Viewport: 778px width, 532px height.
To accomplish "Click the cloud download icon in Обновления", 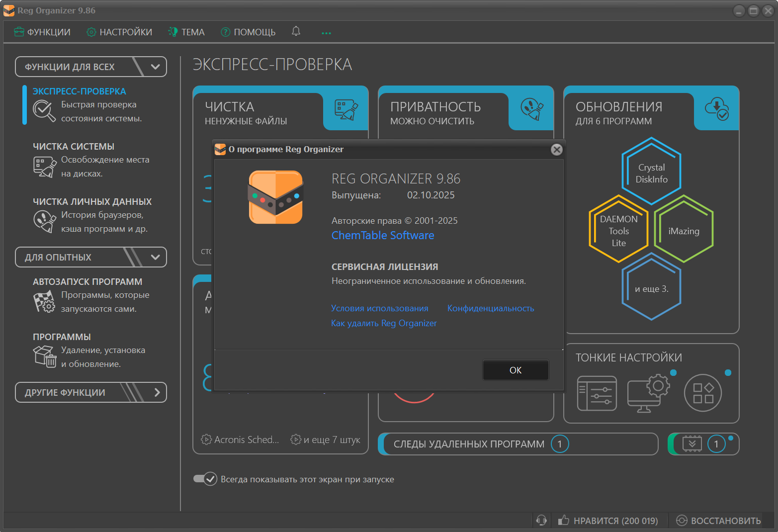I will coord(716,108).
